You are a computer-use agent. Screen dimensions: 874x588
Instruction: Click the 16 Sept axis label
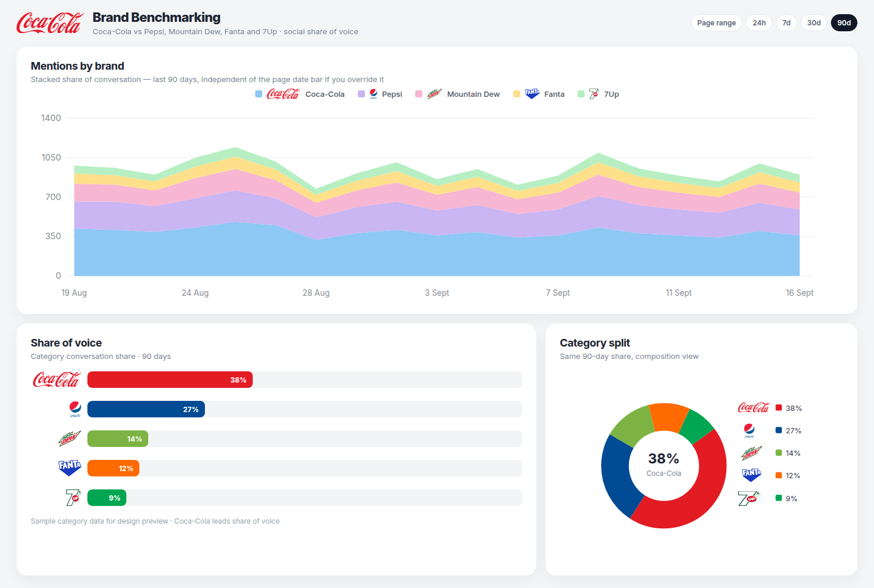click(x=800, y=293)
